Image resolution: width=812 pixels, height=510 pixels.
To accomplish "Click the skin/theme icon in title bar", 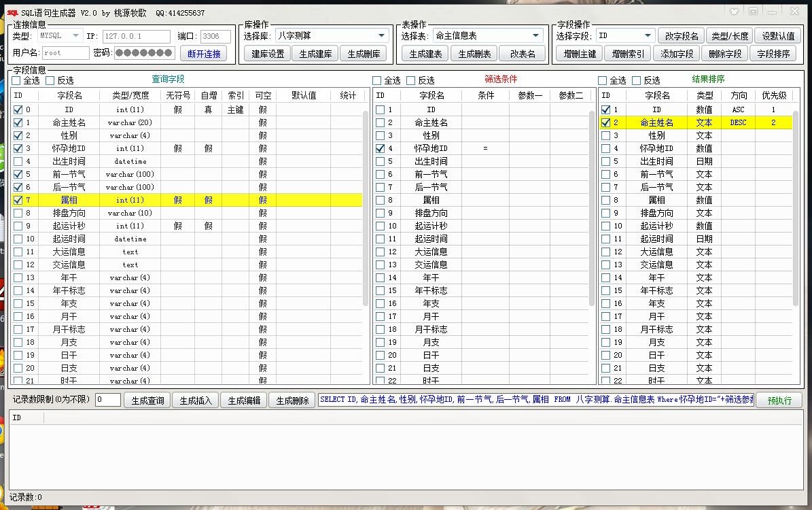I will (x=734, y=12).
